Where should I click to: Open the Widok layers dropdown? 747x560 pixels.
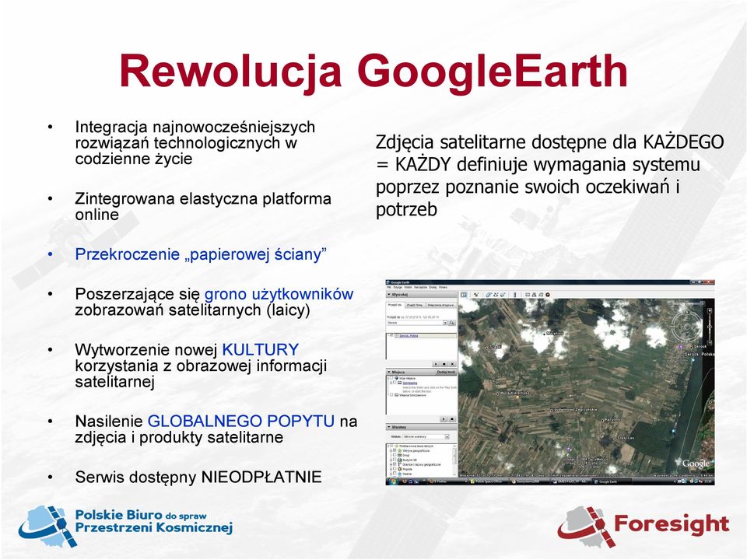tap(426, 436)
